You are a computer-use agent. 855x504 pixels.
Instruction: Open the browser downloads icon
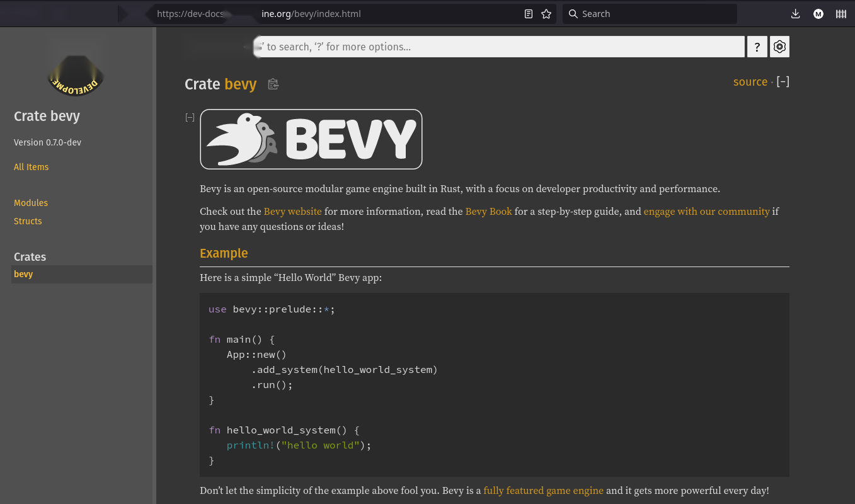click(796, 14)
